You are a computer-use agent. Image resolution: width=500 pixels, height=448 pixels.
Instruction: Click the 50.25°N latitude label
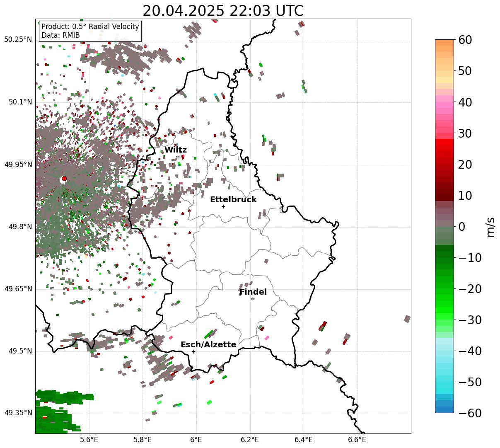click(x=18, y=40)
